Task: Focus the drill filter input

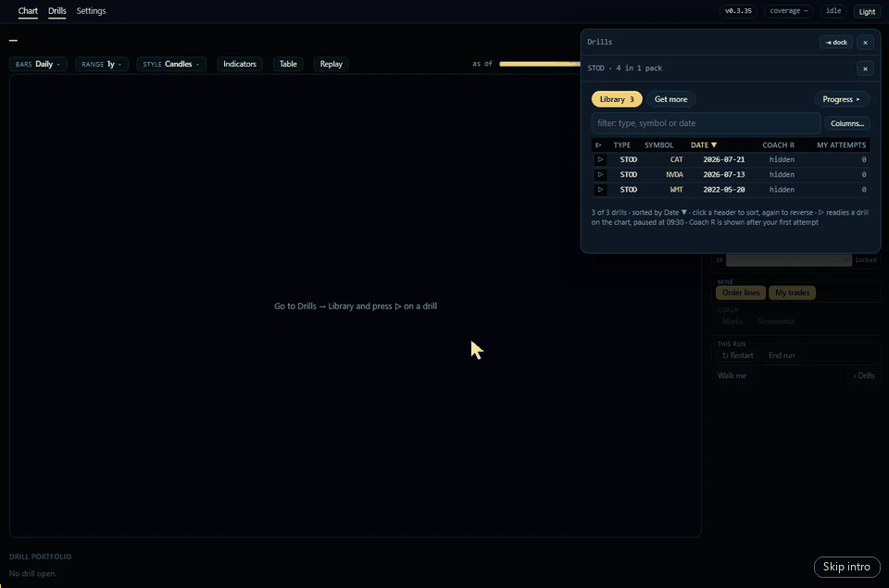Action: tap(706, 123)
